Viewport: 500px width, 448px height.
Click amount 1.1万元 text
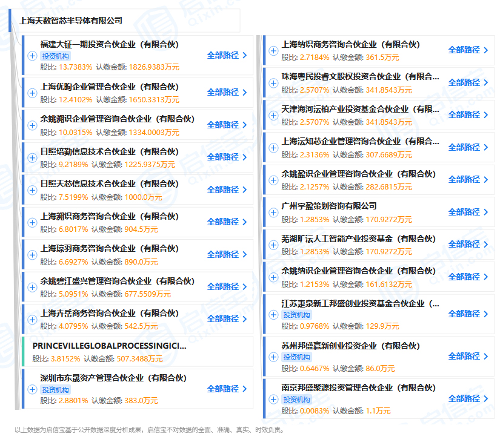click(x=378, y=411)
